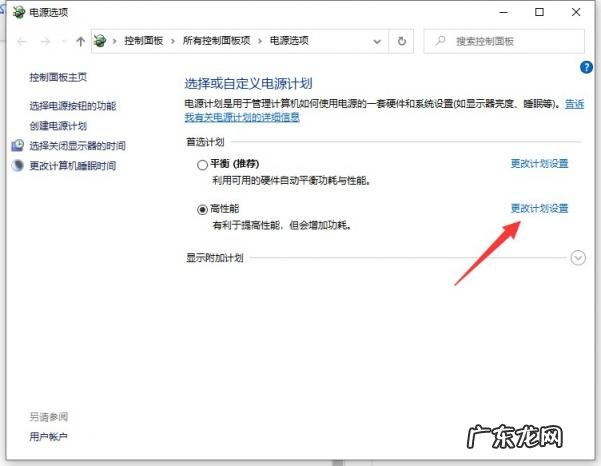Viewport: 601px width, 466px height.
Task: Go up one level with the up arrow
Action: click(x=80, y=41)
